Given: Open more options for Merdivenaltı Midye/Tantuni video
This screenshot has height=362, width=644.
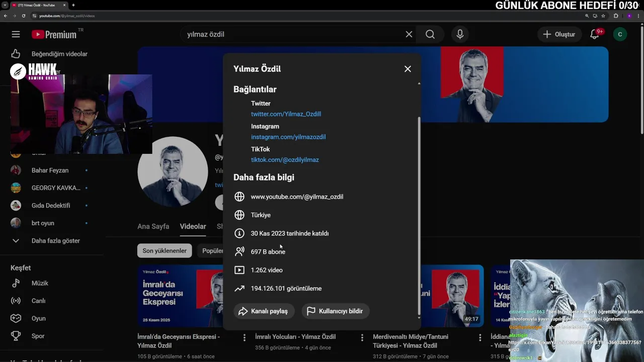Looking at the screenshot, I should click(480, 338).
